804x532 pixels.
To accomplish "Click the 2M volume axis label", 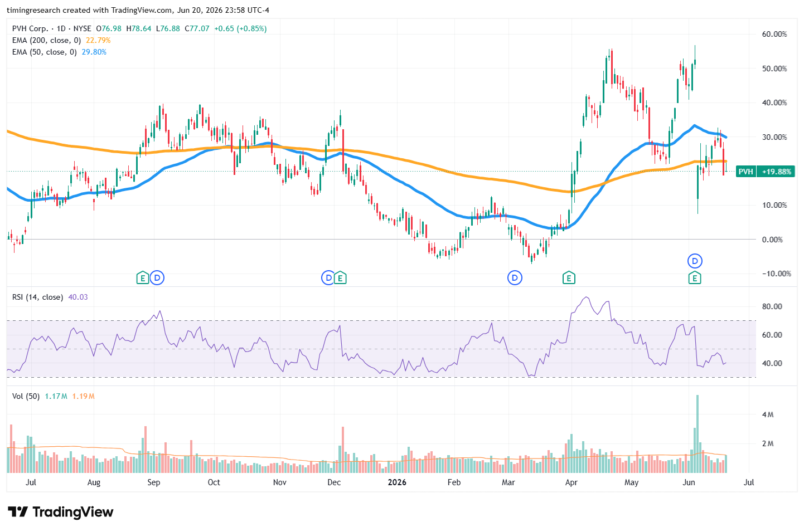I will [768, 443].
